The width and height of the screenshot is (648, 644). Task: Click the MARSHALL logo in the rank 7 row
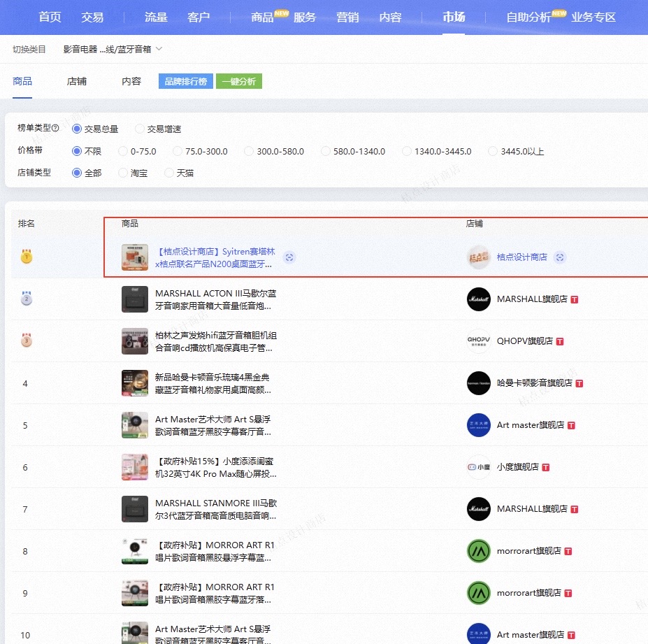(x=479, y=509)
